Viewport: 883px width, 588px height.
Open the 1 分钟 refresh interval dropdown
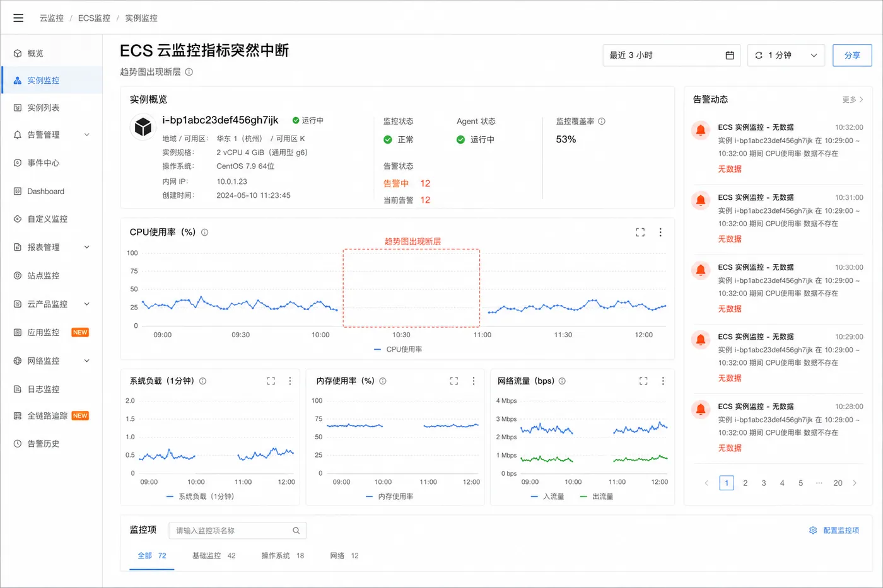[786, 55]
